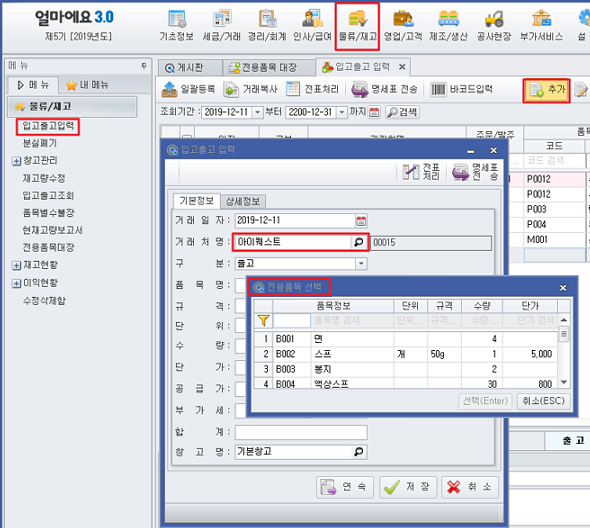Open 전용품목대장 in the side menu
This screenshot has height=528, width=590.
(48, 247)
